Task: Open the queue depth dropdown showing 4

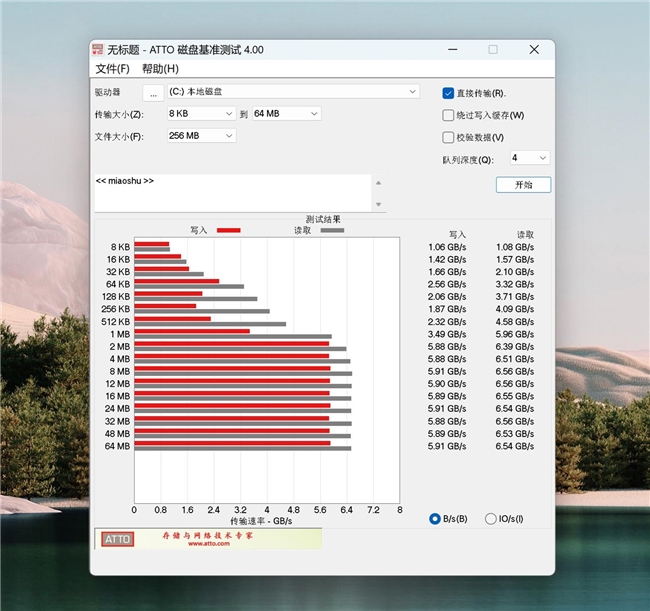Action: point(530,158)
